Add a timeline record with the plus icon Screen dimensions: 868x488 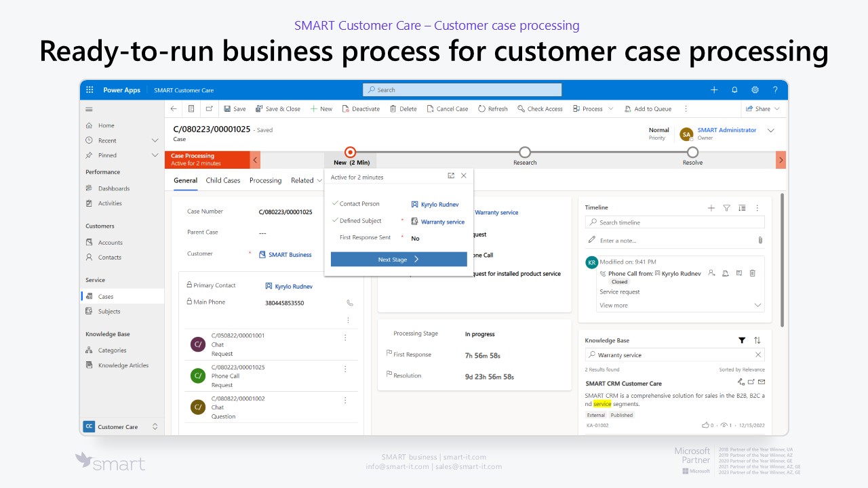click(x=711, y=208)
